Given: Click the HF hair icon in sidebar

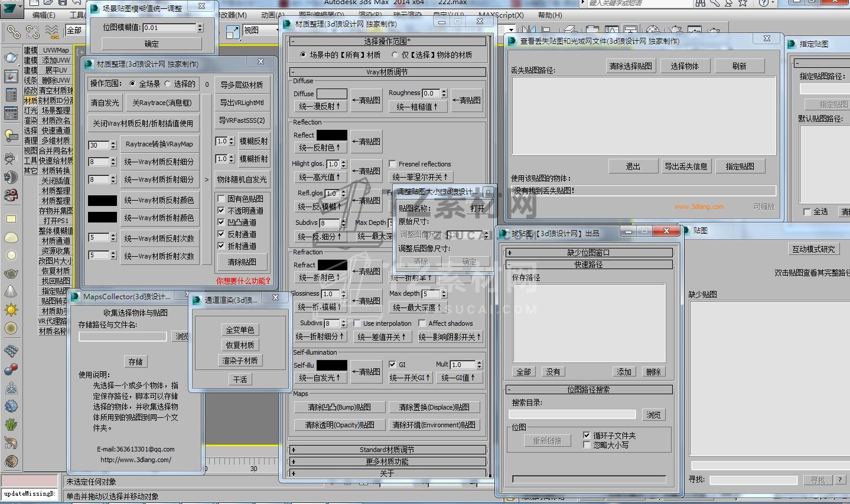Looking at the screenshot, I should tap(11, 443).
